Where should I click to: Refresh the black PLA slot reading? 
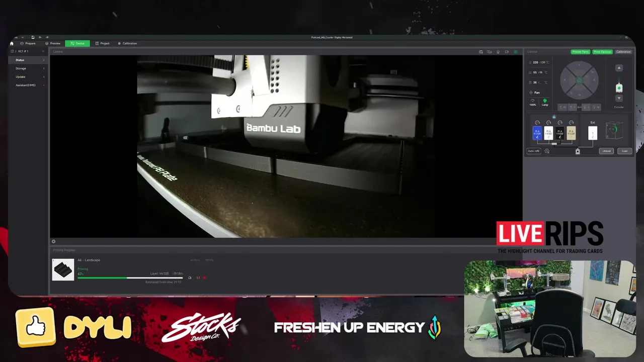(x=560, y=122)
